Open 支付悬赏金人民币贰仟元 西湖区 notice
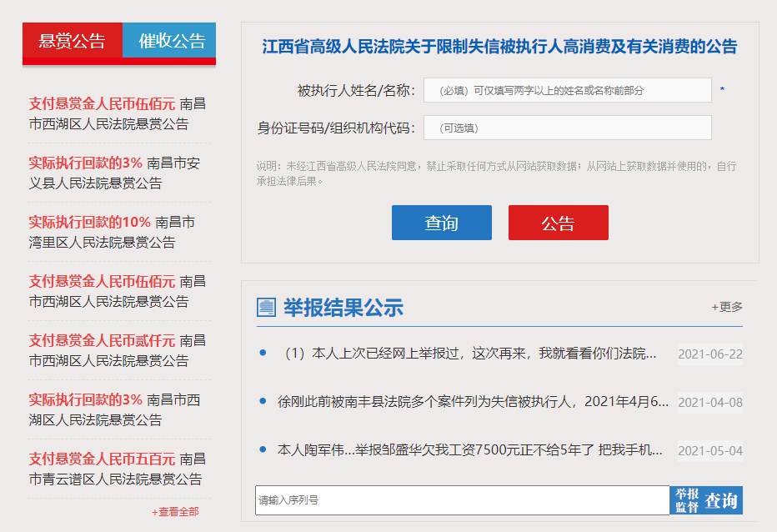The height and width of the screenshot is (532, 777). pos(117,350)
